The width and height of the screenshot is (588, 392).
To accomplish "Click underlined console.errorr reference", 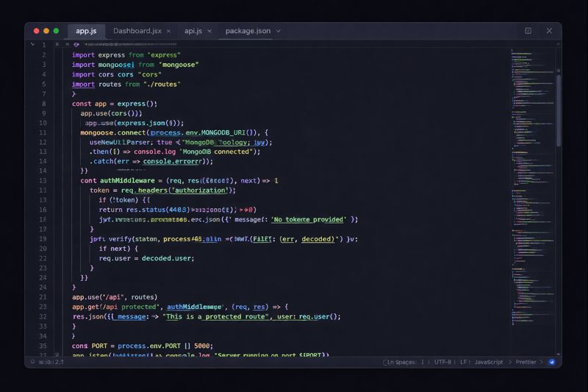I will (x=173, y=161).
